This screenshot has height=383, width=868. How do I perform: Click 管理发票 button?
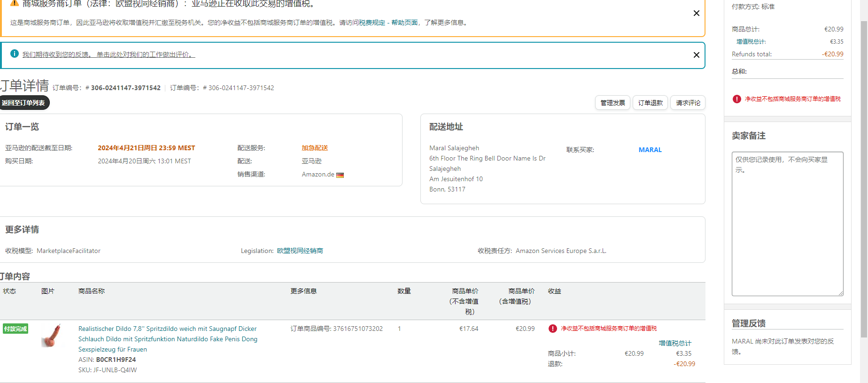tap(612, 103)
